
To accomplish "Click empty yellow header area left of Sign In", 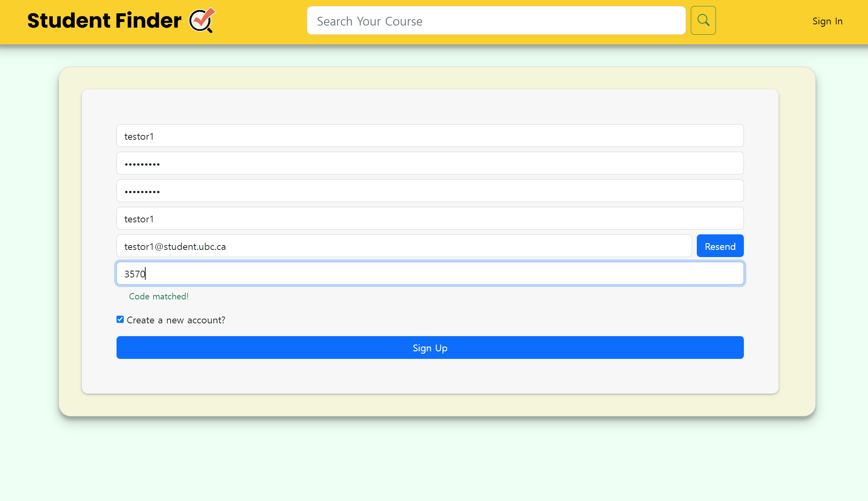I will click(x=762, y=22).
